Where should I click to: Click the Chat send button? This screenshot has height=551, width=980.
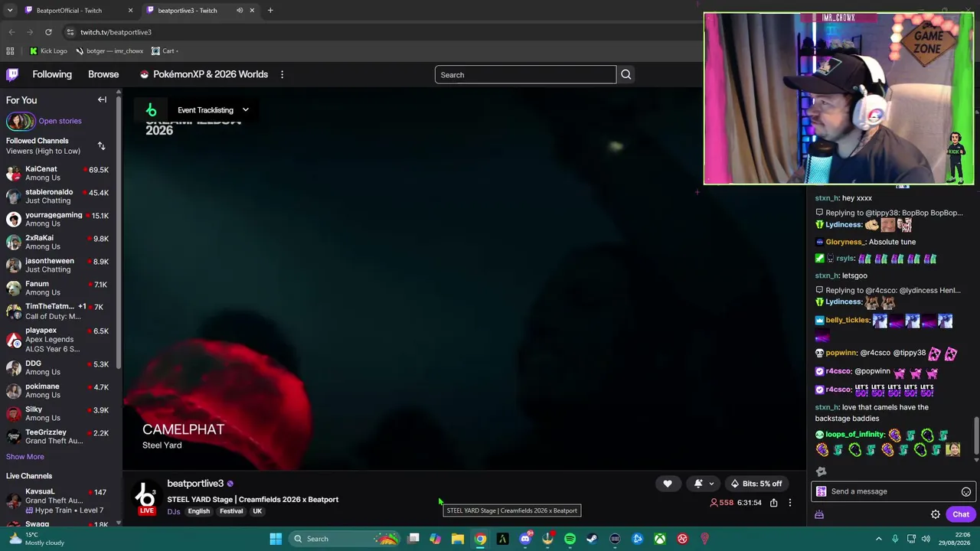pyautogui.click(x=961, y=515)
